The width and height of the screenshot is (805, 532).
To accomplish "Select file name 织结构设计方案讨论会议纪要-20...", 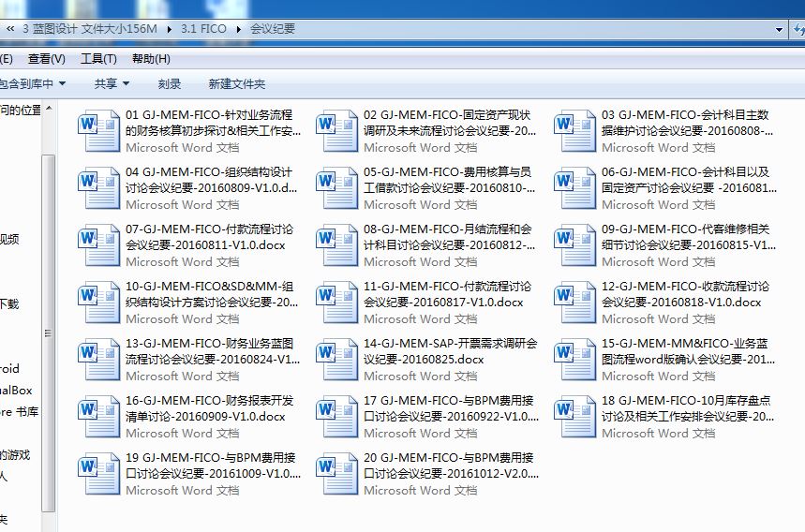I will coord(212,303).
